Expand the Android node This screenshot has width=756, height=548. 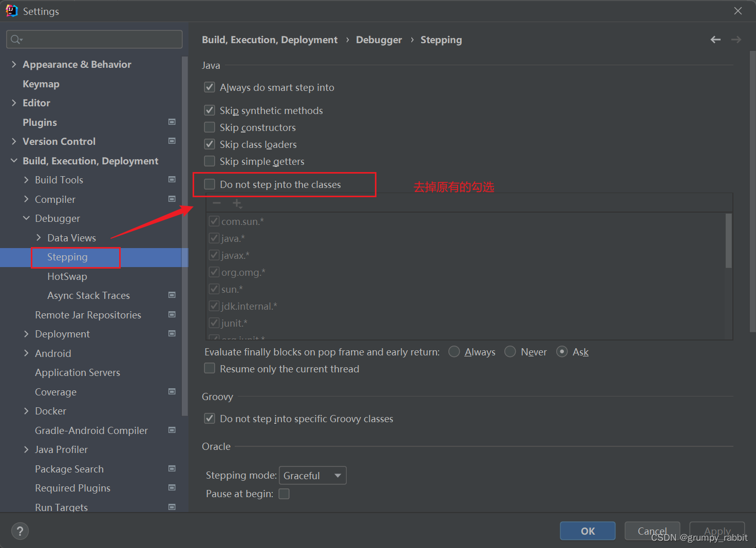coord(26,353)
